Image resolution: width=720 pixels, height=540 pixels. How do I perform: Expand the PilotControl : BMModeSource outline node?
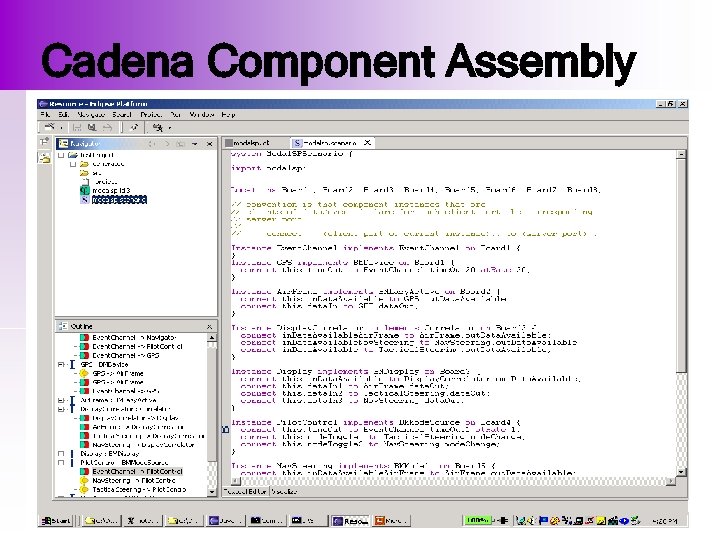pyautogui.click(x=61, y=463)
